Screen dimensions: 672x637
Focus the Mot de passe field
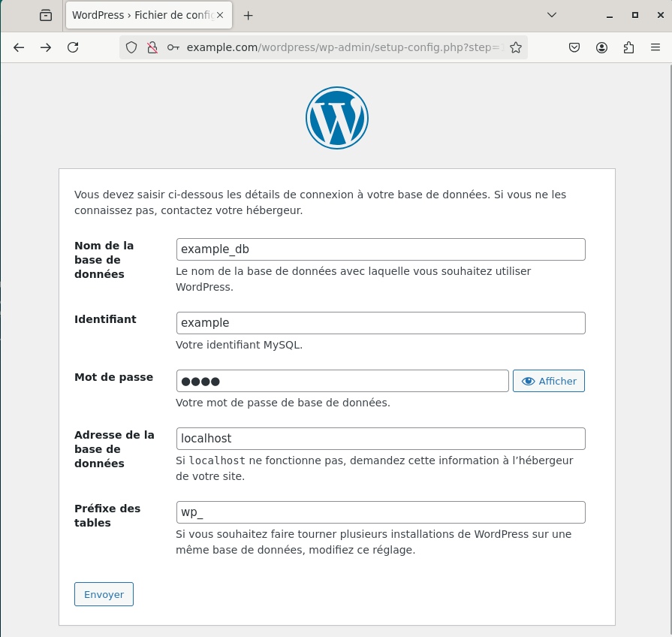tap(342, 381)
